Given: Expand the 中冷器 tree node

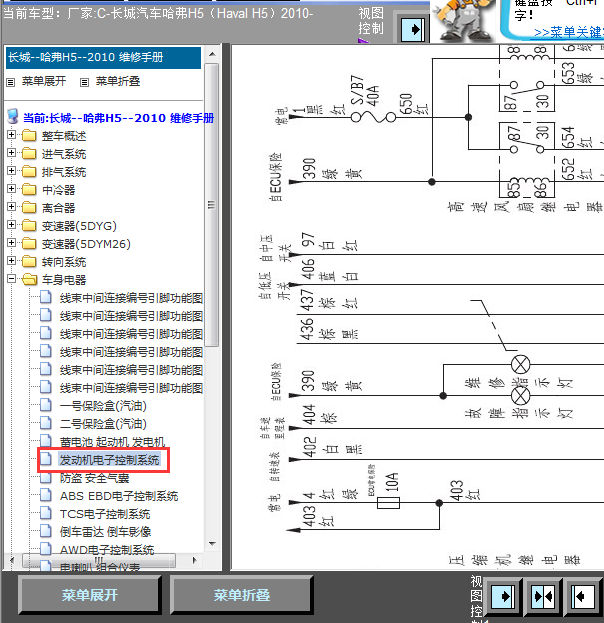Looking at the screenshot, I should tap(12, 188).
